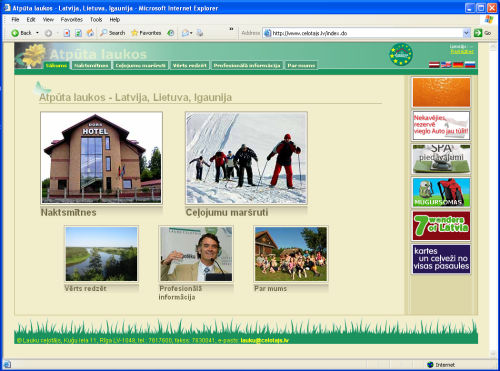Click the kartes un ceļveži banner
Screen dimensions: 500x371
click(x=441, y=259)
